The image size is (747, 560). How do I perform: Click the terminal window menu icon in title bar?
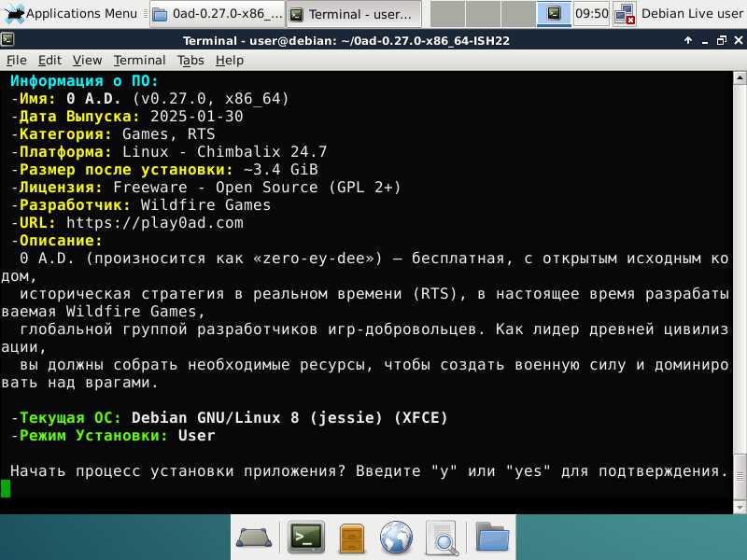(x=7, y=40)
